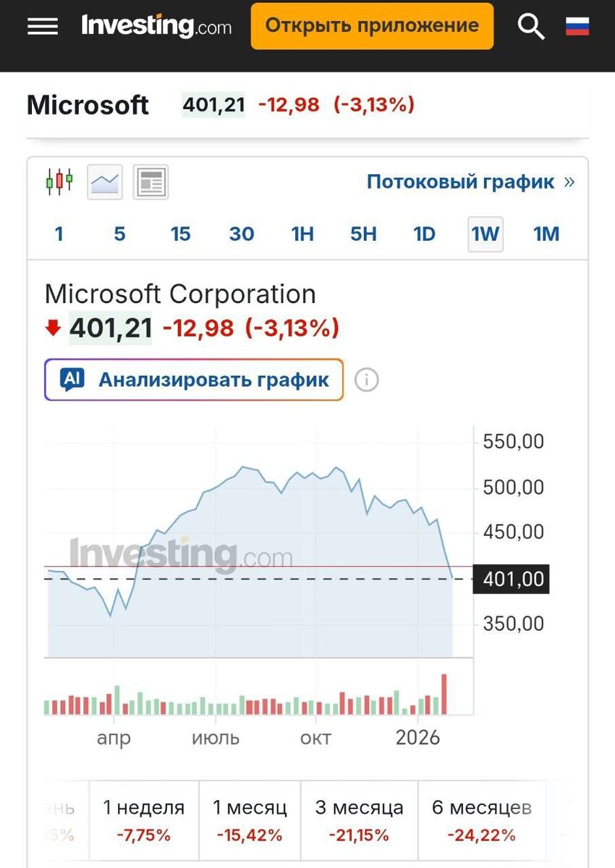Open the hamburger navigation menu
This screenshot has height=868, width=615.
click(x=43, y=26)
